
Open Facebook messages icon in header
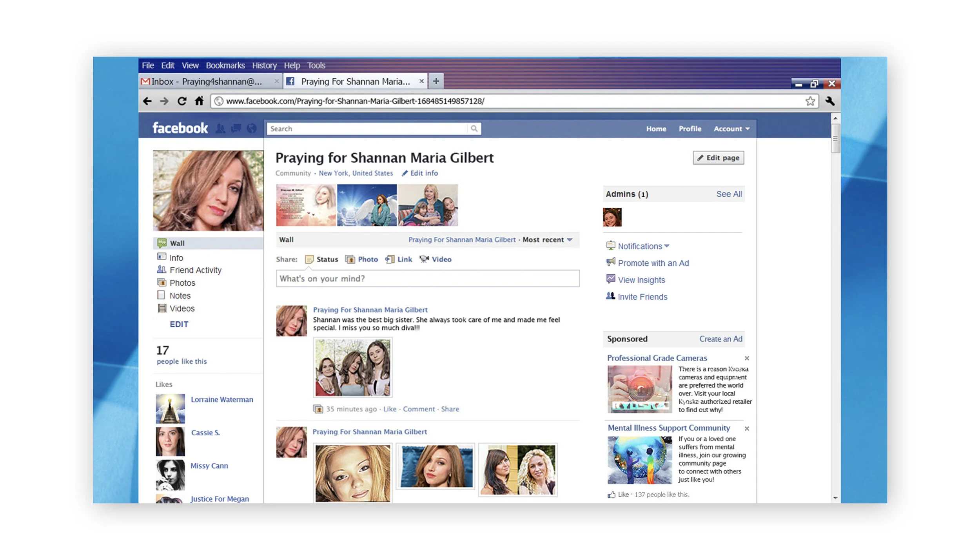[236, 128]
